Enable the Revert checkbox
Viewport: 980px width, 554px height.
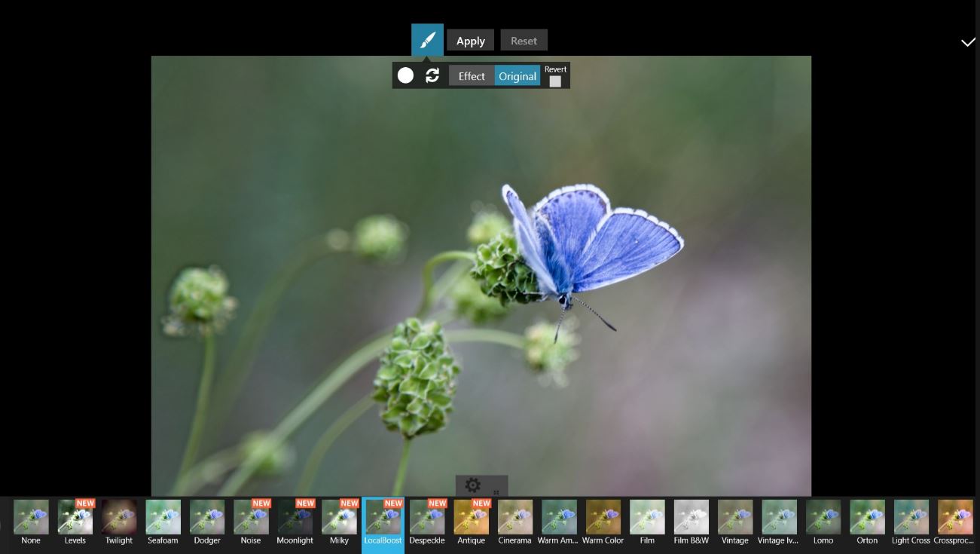[555, 81]
